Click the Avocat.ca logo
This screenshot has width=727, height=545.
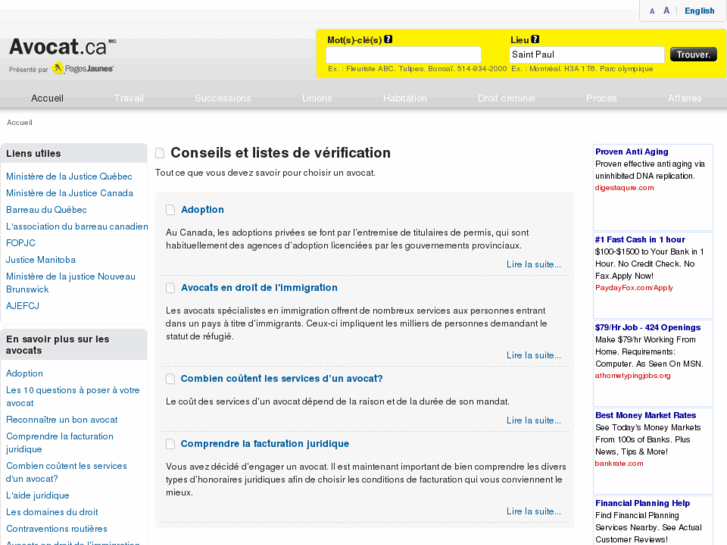point(58,47)
